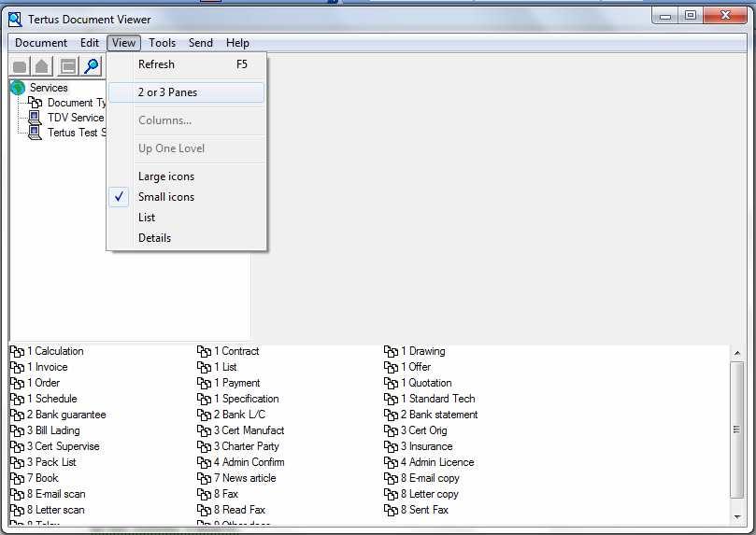
Task: Open the Help menu
Action: [x=237, y=43]
